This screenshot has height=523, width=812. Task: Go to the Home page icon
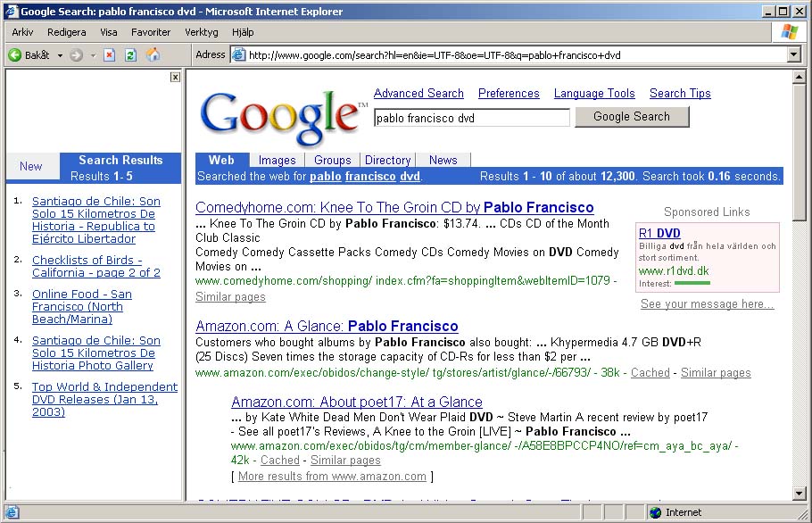pyautogui.click(x=153, y=54)
